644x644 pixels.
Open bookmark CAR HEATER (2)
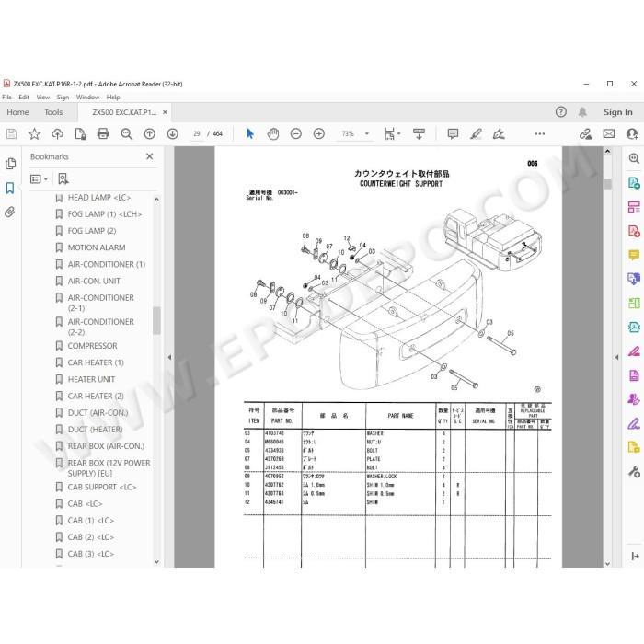click(x=96, y=396)
